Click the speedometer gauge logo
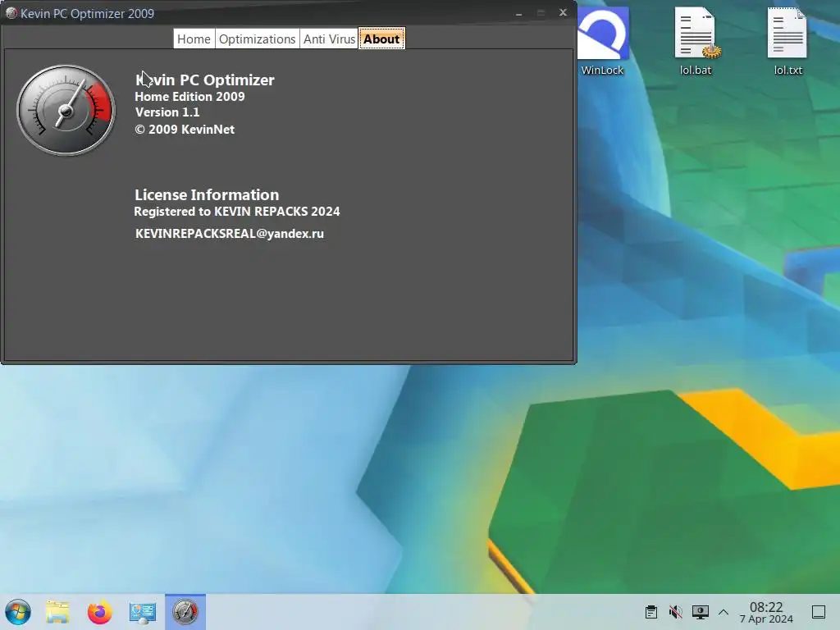 [x=66, y=111]
